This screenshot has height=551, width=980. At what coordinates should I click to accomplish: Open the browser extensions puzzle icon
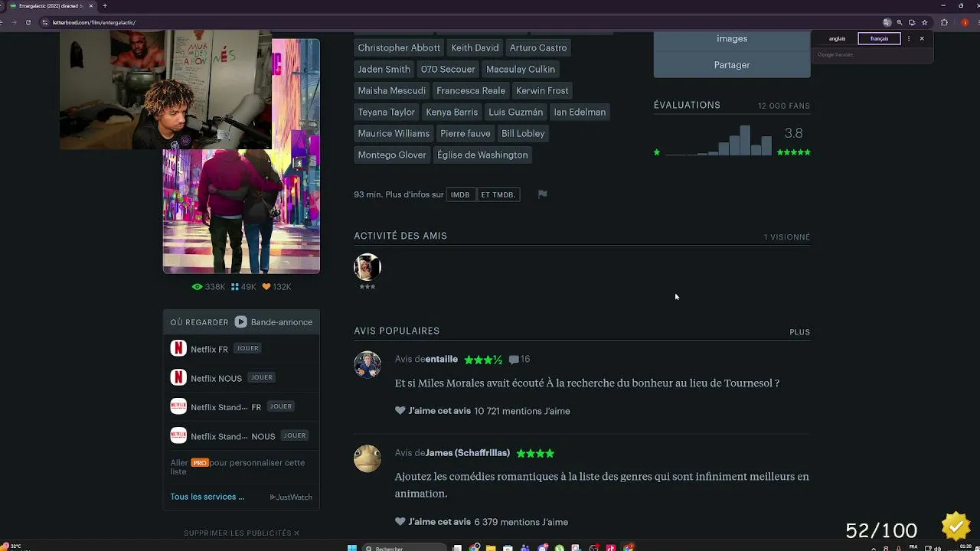(944, 22)
